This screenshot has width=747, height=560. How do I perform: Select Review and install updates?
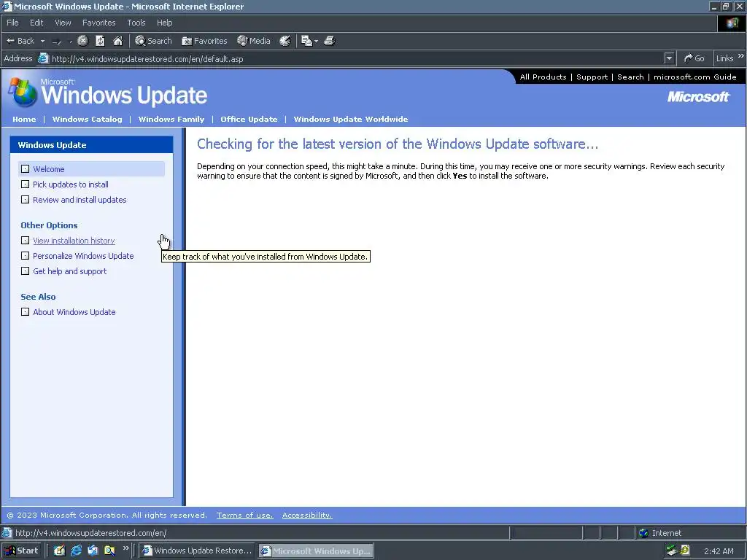[x=80, y=200]
